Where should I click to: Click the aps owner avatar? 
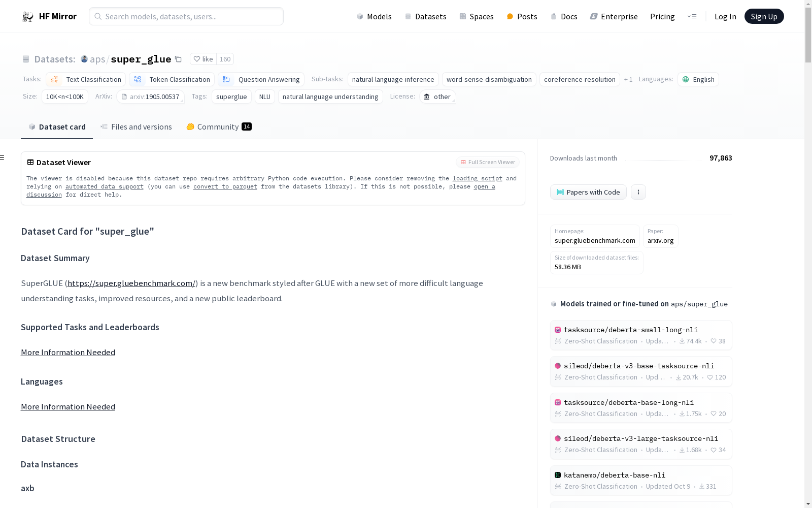[x=84, y=59]
